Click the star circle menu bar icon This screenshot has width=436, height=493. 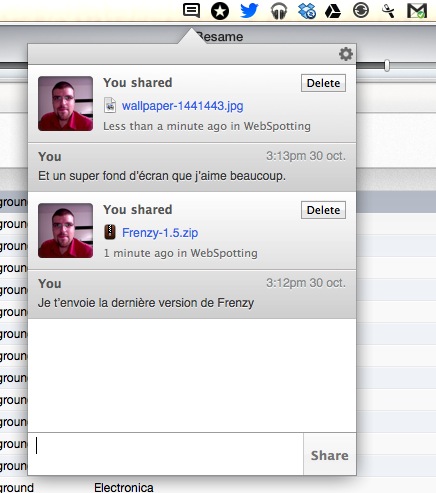tap(220, 11)
